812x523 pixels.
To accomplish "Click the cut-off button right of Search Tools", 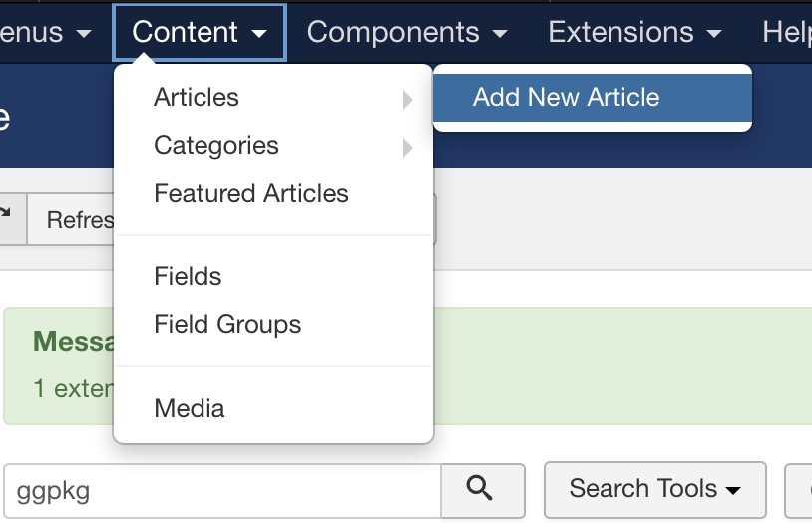I will click(800, 489).
